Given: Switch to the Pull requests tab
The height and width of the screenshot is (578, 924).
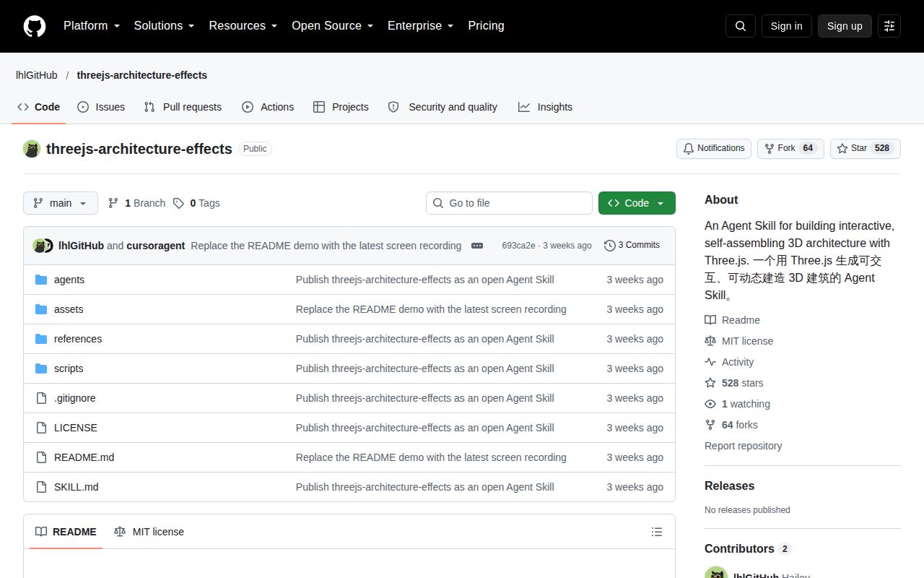Looking at the screenshot, I should tap(183, 107).
